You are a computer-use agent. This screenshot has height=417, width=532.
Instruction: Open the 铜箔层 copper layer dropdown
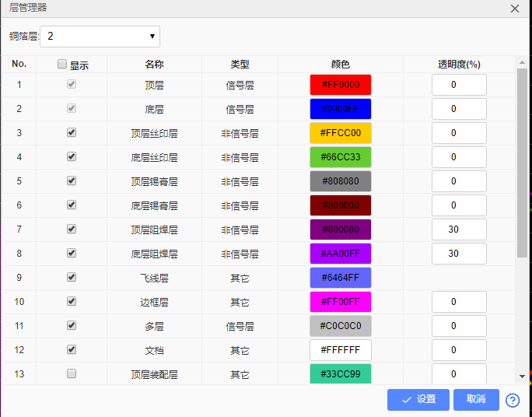100,37
